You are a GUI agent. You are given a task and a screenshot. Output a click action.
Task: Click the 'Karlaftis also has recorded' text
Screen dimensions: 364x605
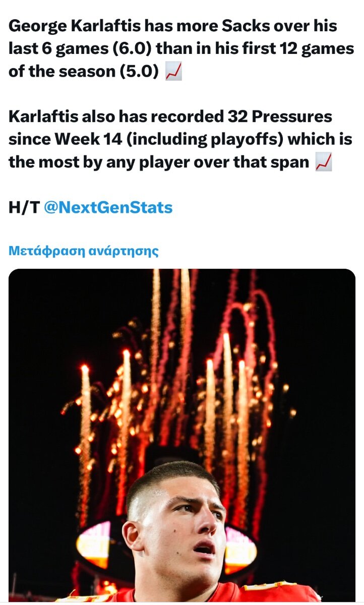[x=113, y=117]
